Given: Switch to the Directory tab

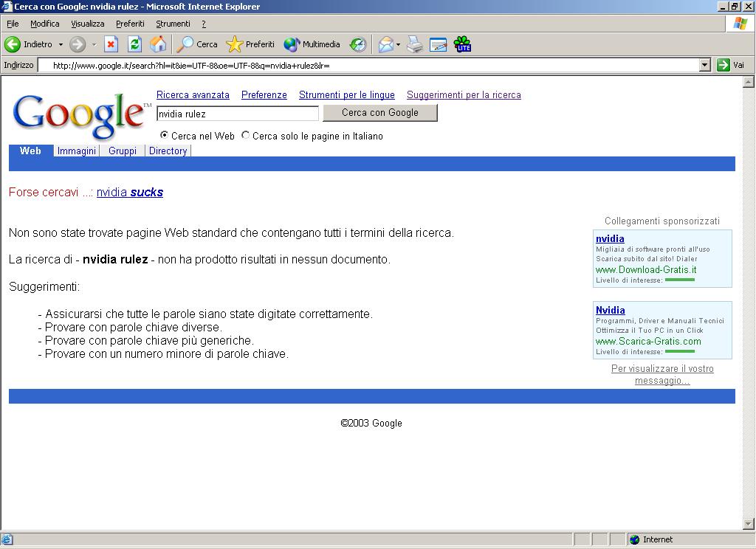Looking at the screenshot, I should click(168, 151).
